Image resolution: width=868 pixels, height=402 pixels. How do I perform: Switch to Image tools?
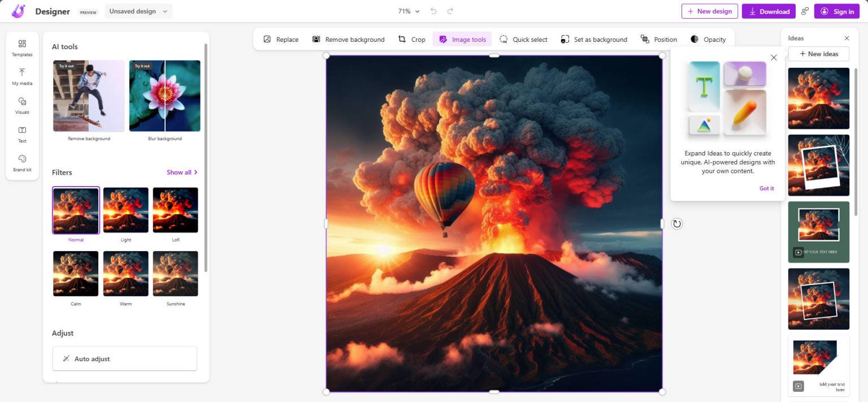tap(462, 39)
